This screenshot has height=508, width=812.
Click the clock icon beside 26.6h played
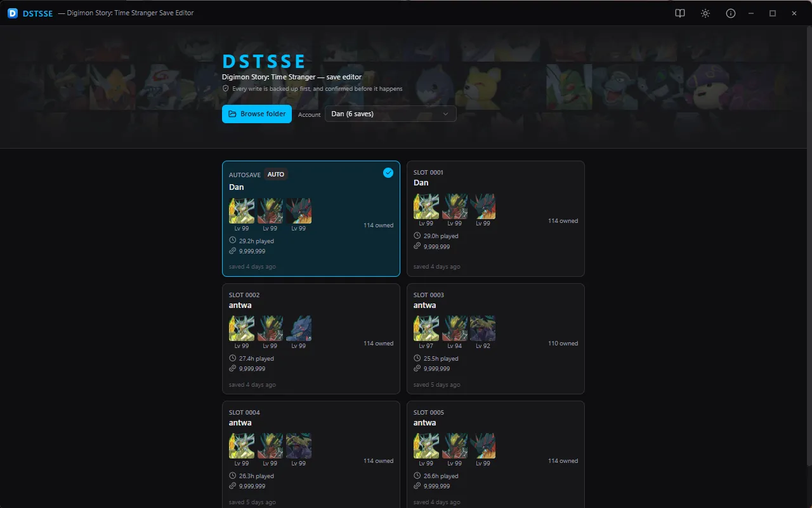[x=417, y=476]
